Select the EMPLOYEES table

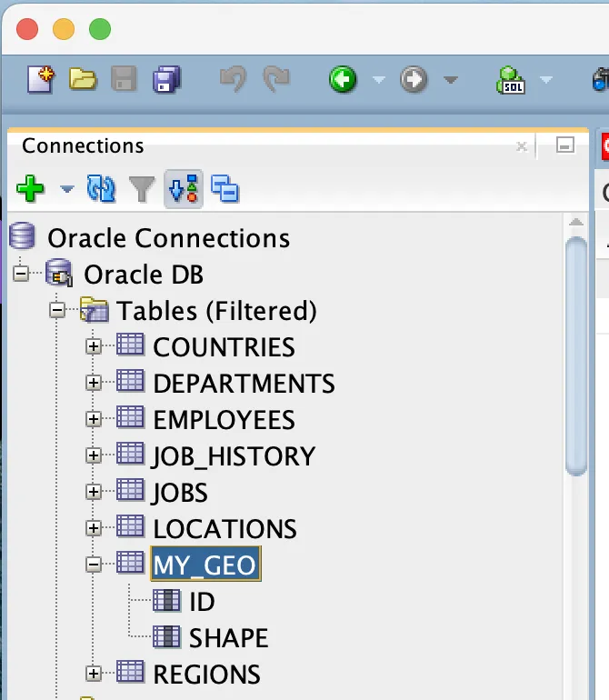click(x=225, y=420)
